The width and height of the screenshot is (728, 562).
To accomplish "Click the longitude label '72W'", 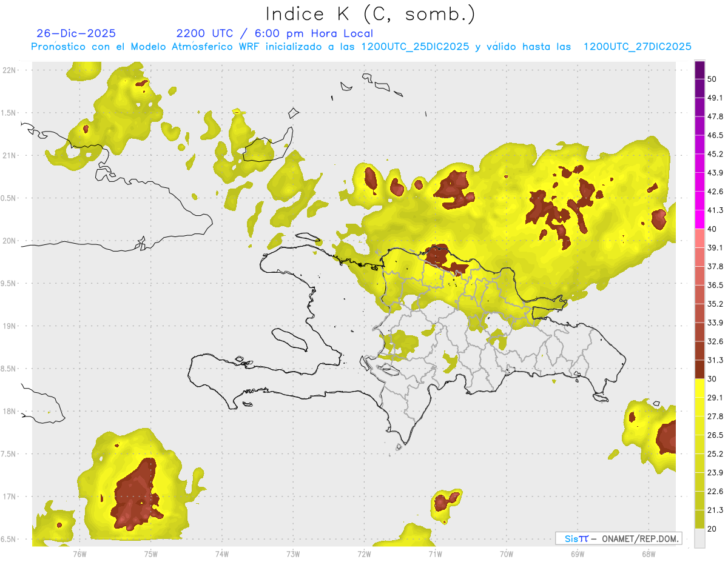I will pos(364,554).
